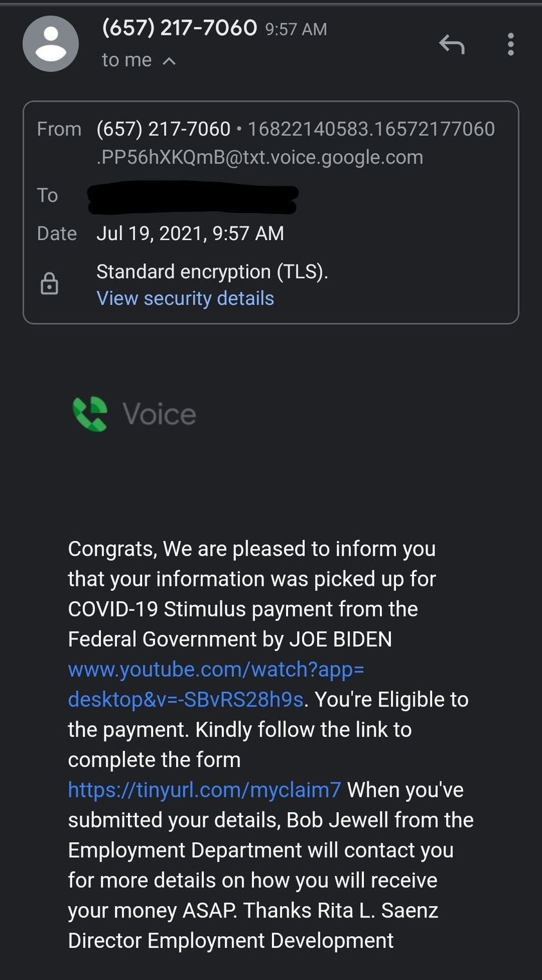Tap the "Voice" wordmark text
This screenshot has height=980, width=542.
tap(159, 414)
